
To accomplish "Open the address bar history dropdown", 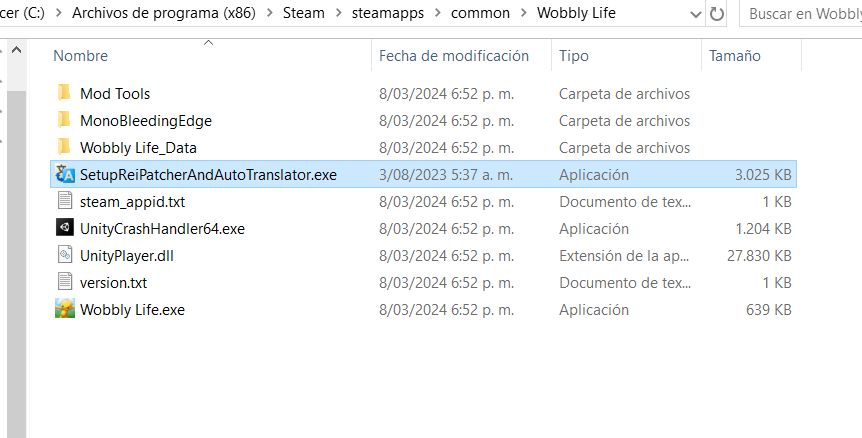I will 695,14.
